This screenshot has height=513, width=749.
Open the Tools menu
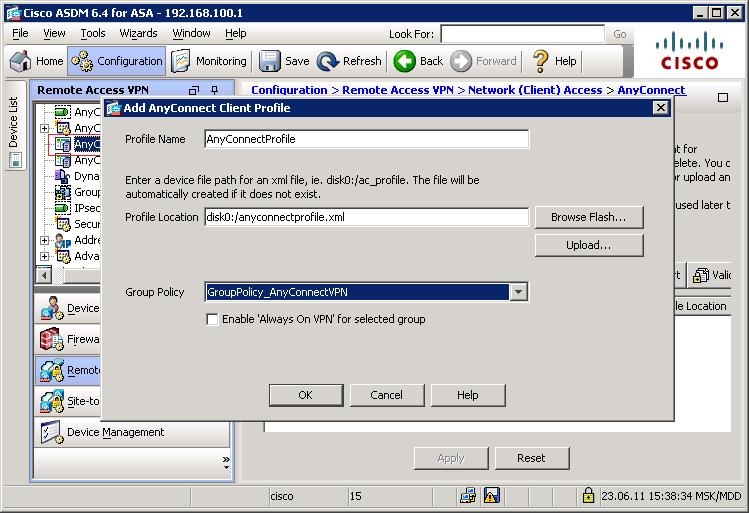point(93,33)
